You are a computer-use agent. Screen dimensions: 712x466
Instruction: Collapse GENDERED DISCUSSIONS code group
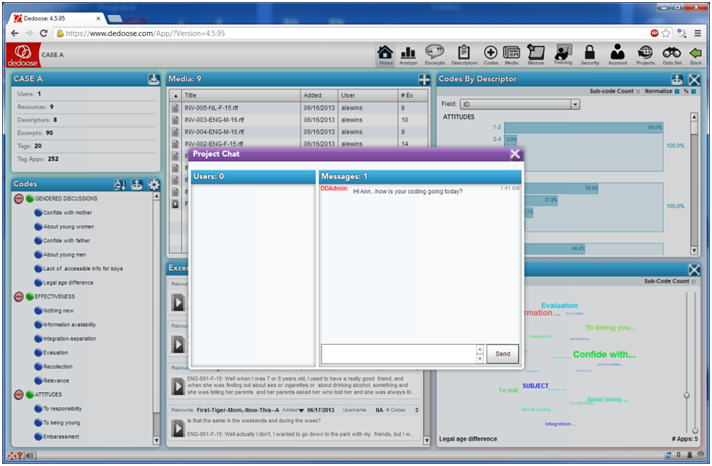click(x=18, y=198)
